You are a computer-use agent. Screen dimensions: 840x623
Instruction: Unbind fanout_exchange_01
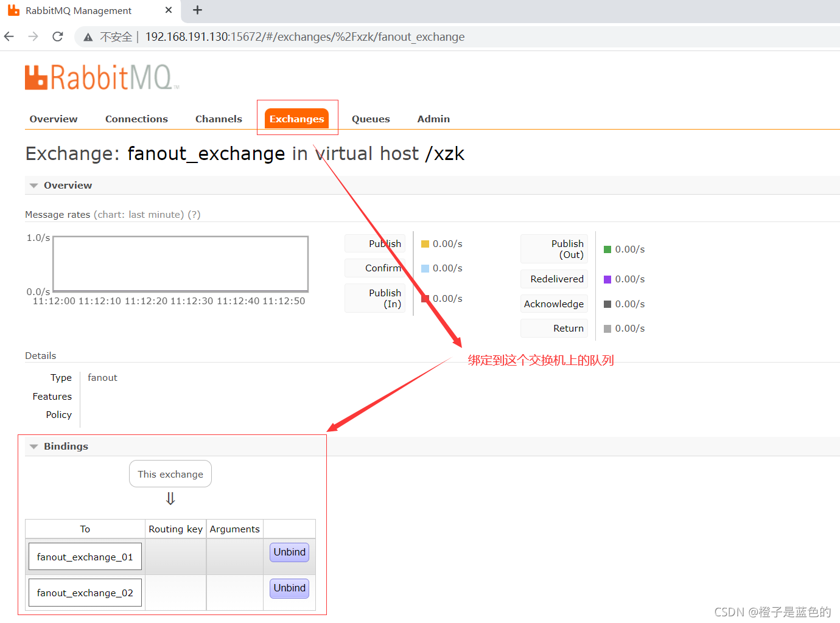(290, 552)
